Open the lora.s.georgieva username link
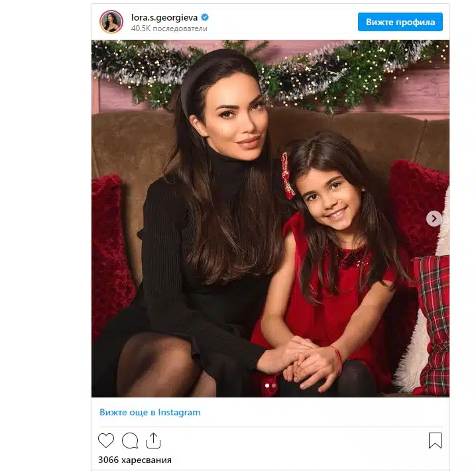476x471 pixels. (x=164, y=18)
